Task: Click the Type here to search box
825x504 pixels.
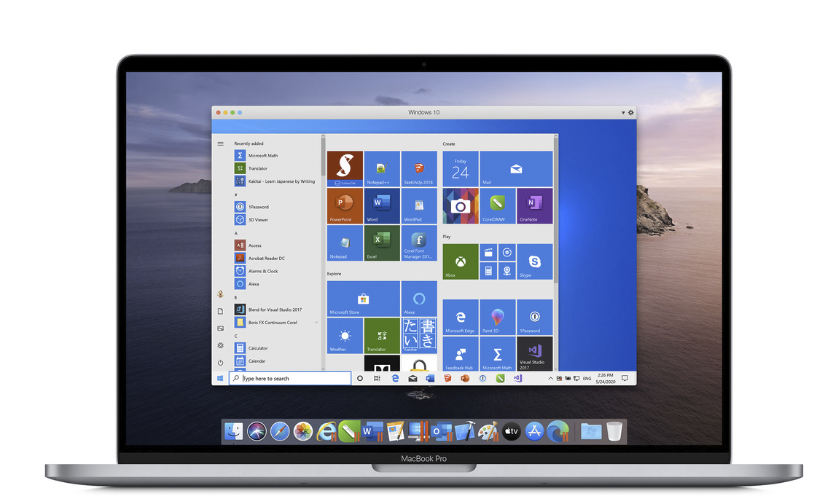Action: coord(290,379)
